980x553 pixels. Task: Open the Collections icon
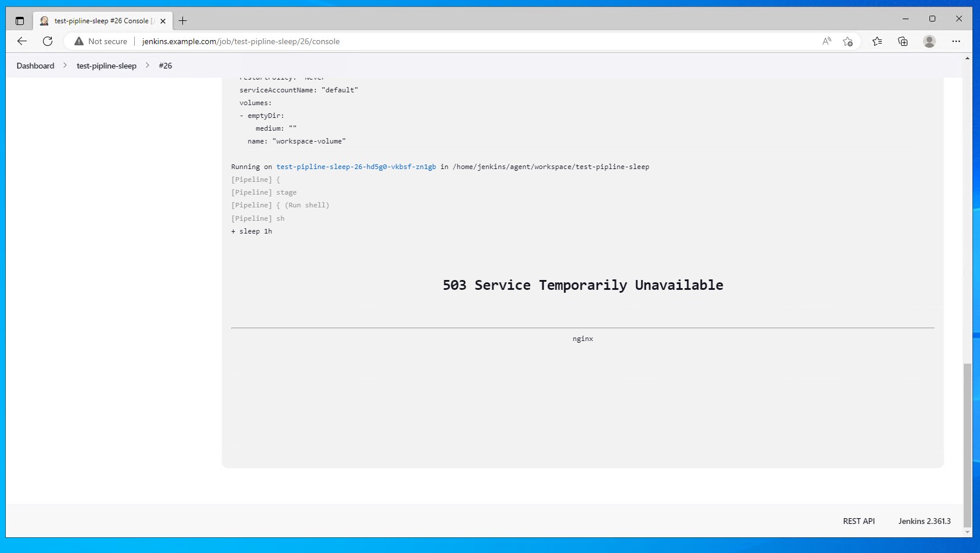[x=902, y=41]
